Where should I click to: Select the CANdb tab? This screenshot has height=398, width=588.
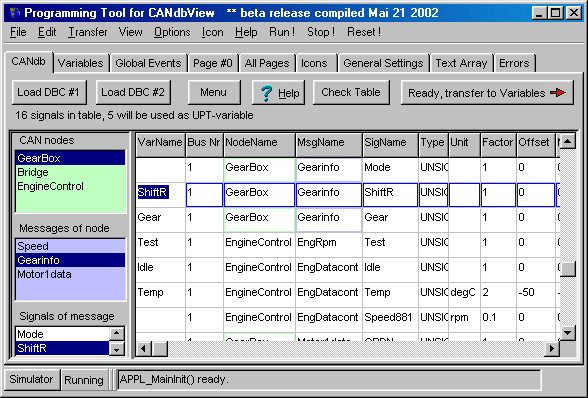click(28, 62)
